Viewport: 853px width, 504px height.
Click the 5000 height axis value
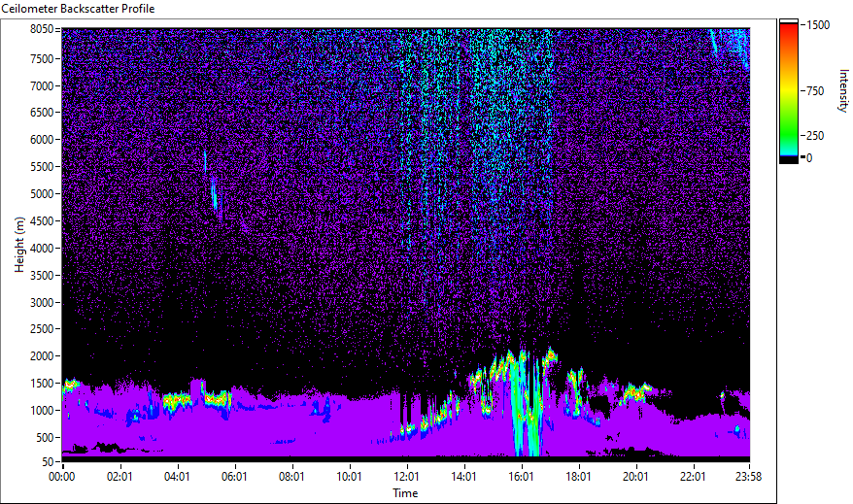42,194
